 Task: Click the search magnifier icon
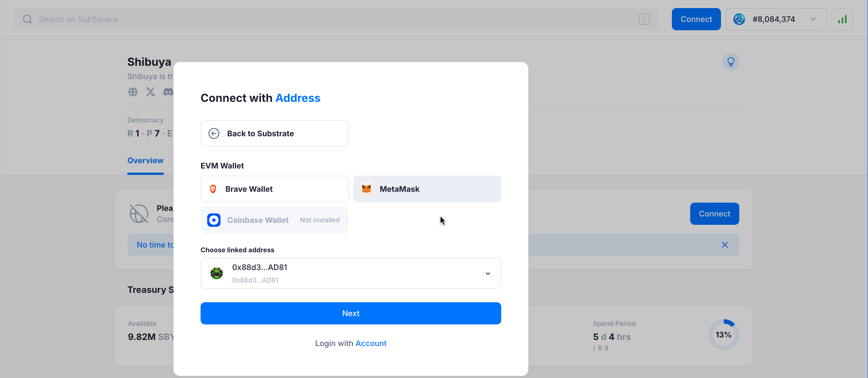pos(27,19)
